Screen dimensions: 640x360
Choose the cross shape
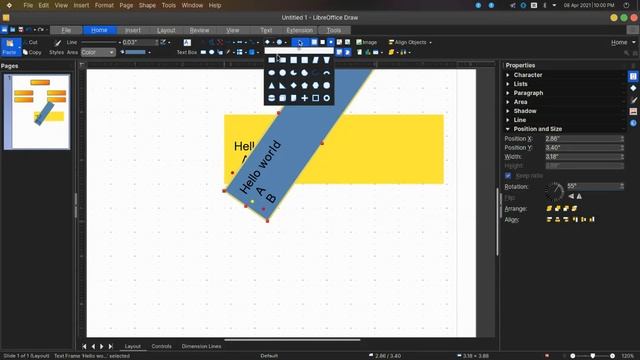tap(304, 98)
